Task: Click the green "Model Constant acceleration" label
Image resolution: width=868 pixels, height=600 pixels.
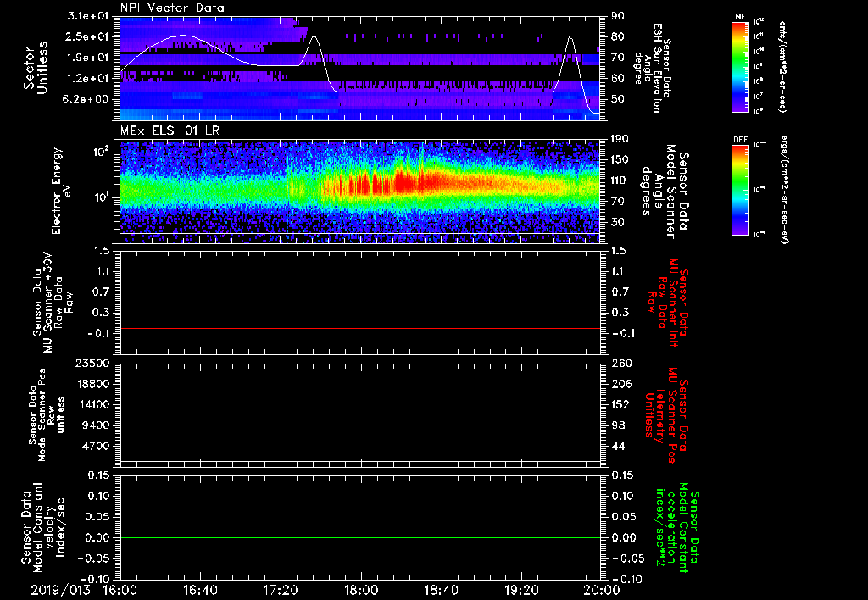Action: pos(677,525)
